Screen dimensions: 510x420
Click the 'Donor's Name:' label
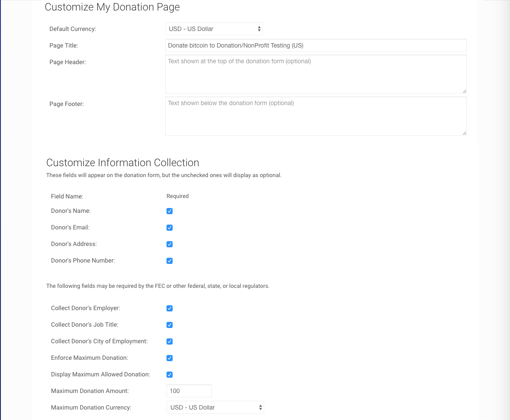pyautogui.click(x=71, y=211)
